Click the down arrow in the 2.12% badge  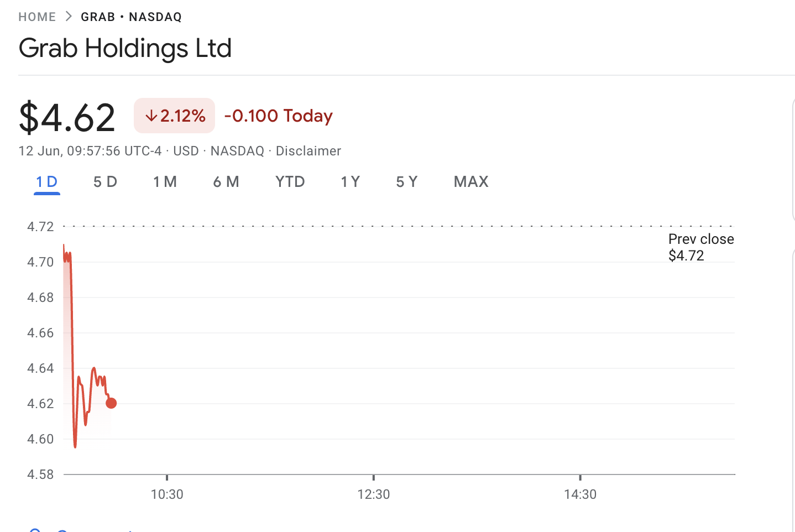tap(151, 116)
